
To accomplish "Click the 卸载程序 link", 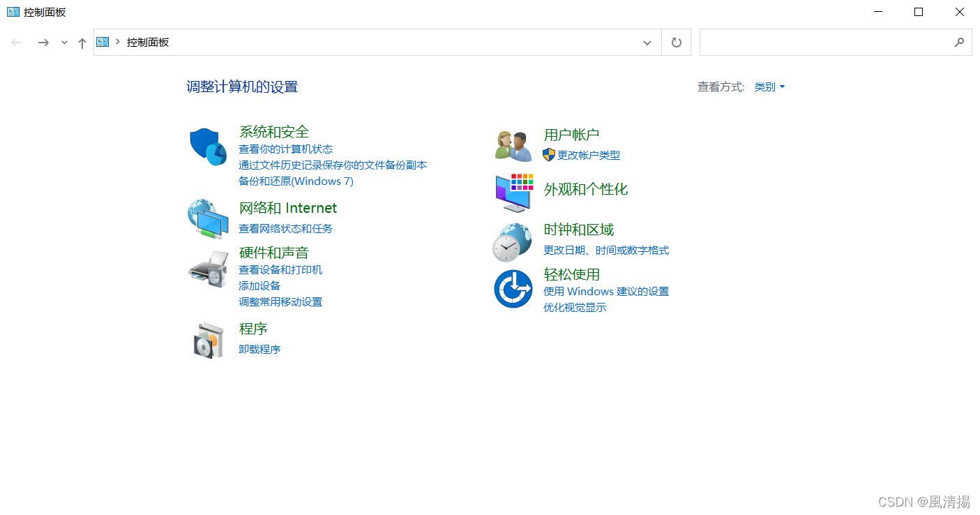I will 259,350.
